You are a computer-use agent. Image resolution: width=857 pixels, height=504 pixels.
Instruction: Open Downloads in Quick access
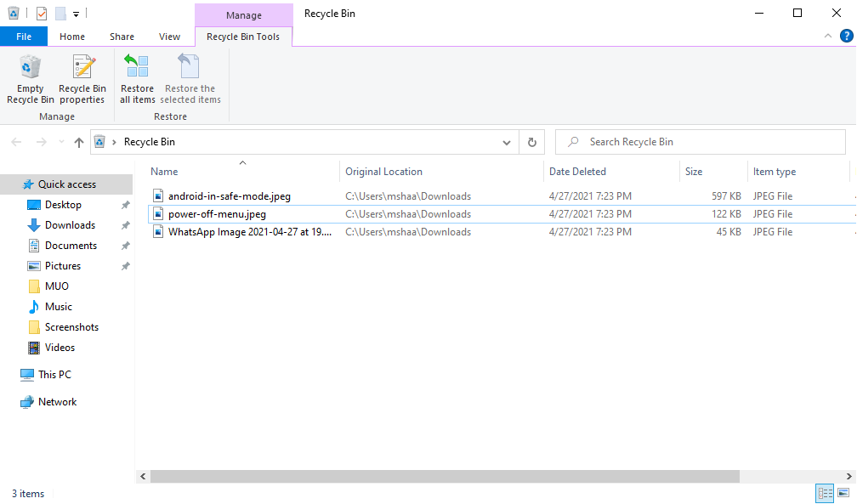click(x=70, y=225)
